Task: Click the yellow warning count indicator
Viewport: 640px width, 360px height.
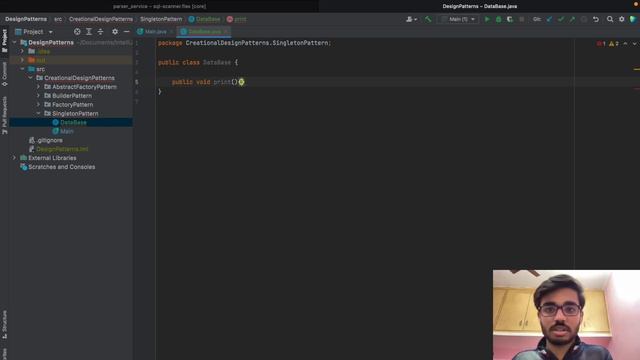Action: 613,44
